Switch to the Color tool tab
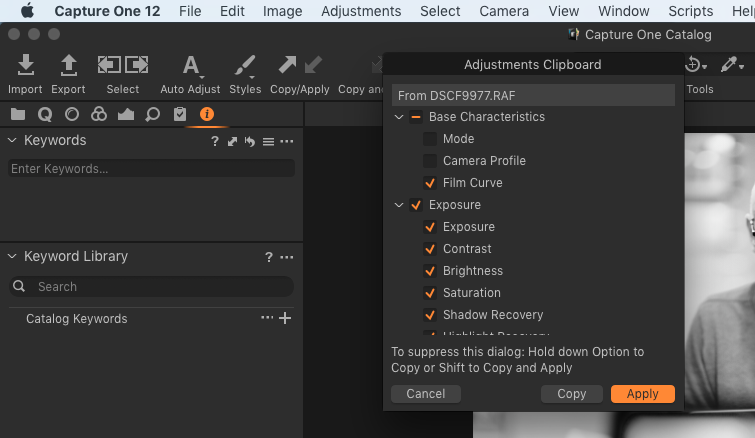 pos(98,114)
